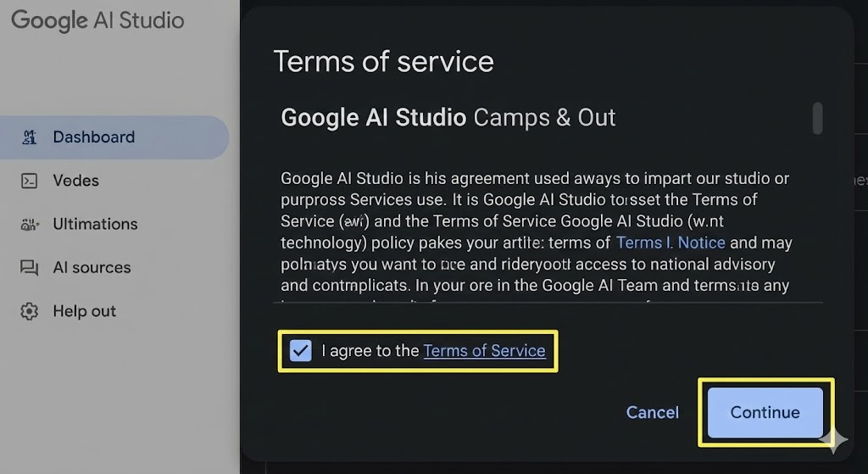Click the Ultimations sidebar icon
This screenshot has height=474, width=868.
pos(30,225)
